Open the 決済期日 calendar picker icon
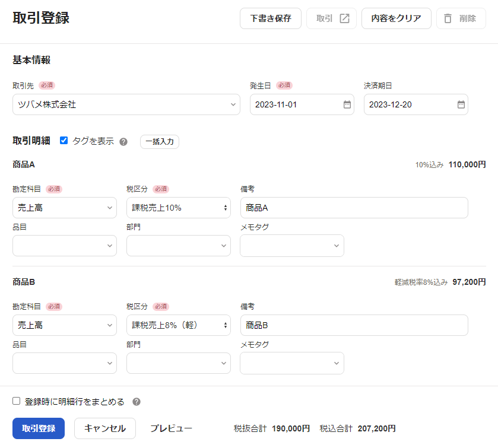This screenshot has height=448, width=498. tap(461, 104)
